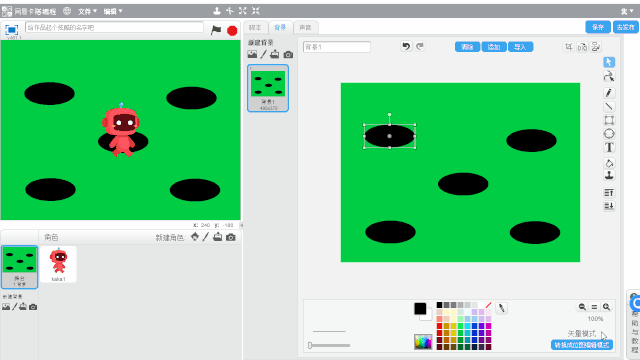Click the green flag to start the project

(216, 30)
